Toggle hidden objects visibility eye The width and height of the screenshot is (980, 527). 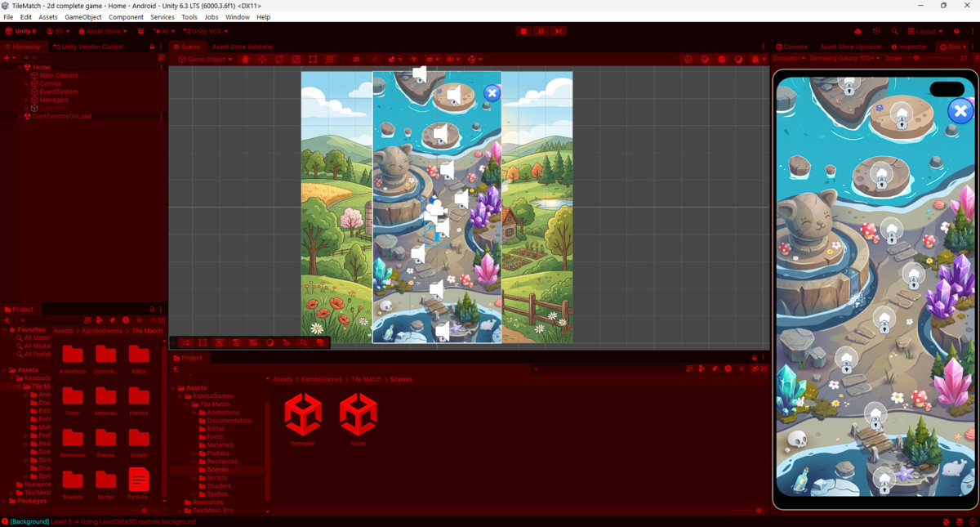tap(414, 59)
